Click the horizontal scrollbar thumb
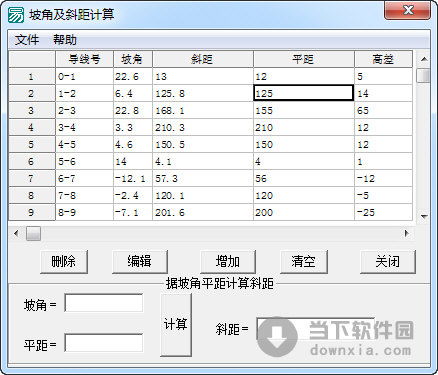Image resolution: width=438 pixels, height=375 pixels. (33, 233)
